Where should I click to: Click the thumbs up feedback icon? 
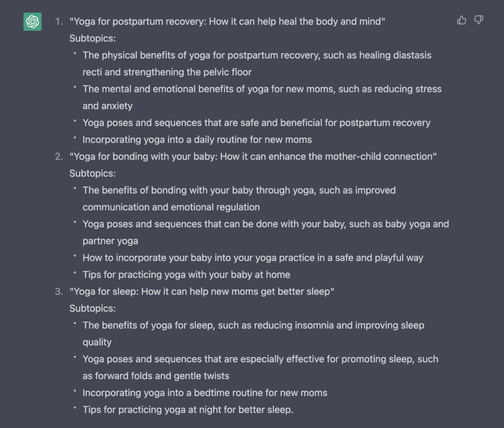point(462,20)
